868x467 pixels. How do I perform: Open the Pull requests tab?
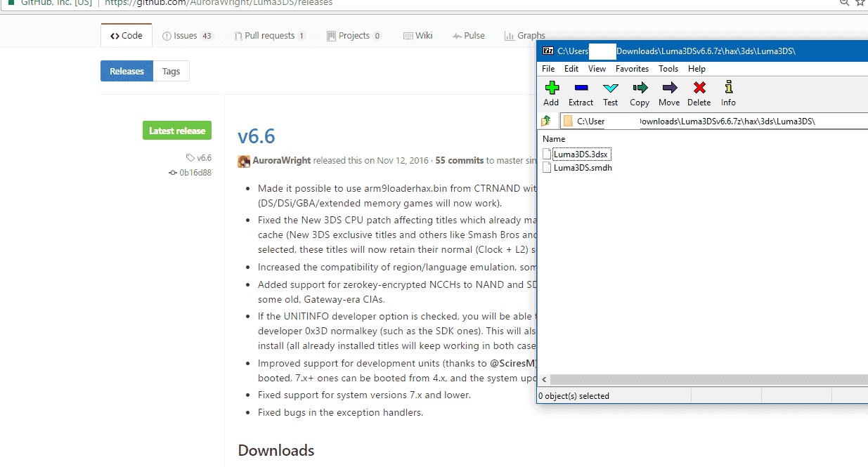[x=271, y=36]
